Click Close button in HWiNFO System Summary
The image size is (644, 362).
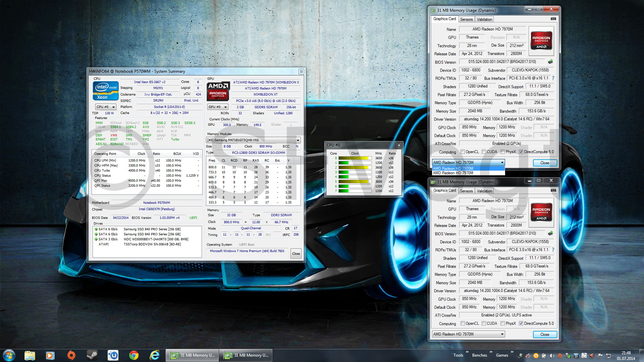[296, 254]
